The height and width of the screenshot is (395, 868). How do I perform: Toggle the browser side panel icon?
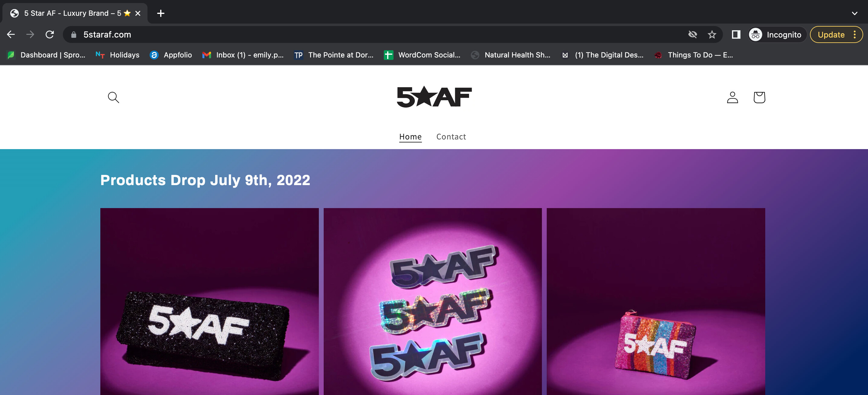[736, 34]
